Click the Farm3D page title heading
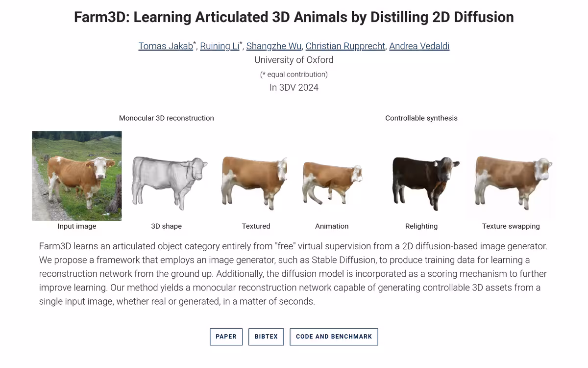The width and height of the screenshot is (588, 368). coord(294,17)
